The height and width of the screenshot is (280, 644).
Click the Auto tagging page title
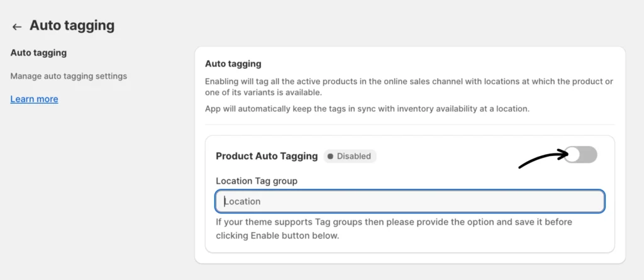coord(72,26)
